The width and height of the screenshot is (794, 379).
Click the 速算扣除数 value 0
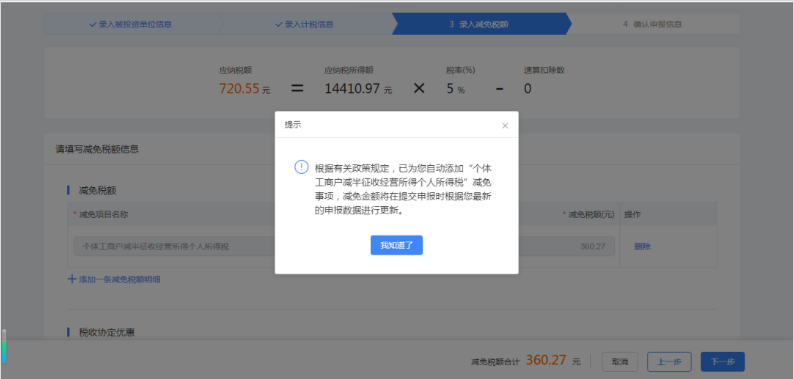pos(527,89)
